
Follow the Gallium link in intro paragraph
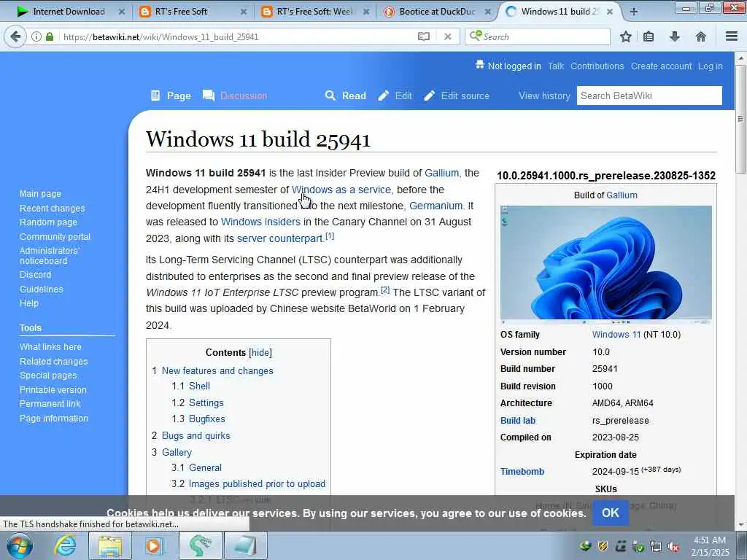tap(441, 173)
